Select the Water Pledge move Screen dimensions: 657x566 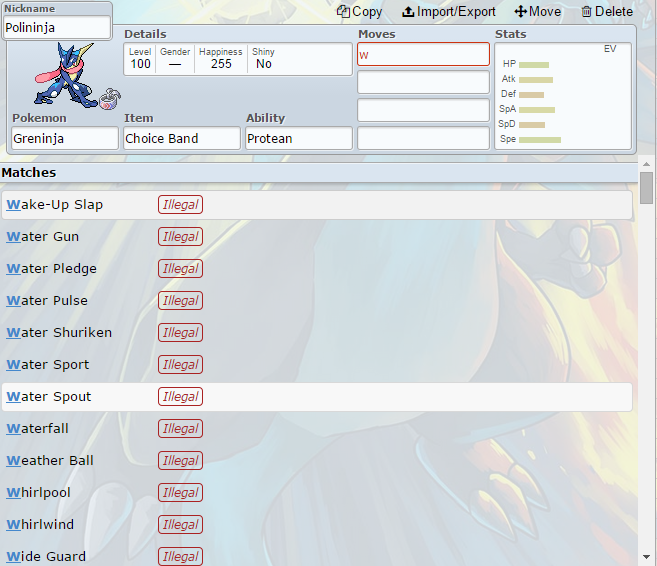317,269
